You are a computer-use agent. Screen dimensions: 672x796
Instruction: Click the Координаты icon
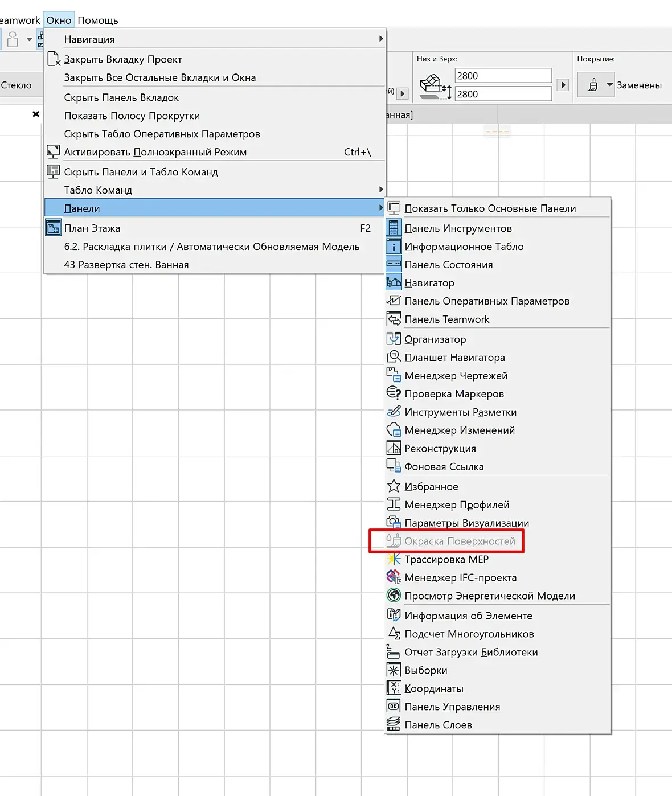tap(394, 689)
